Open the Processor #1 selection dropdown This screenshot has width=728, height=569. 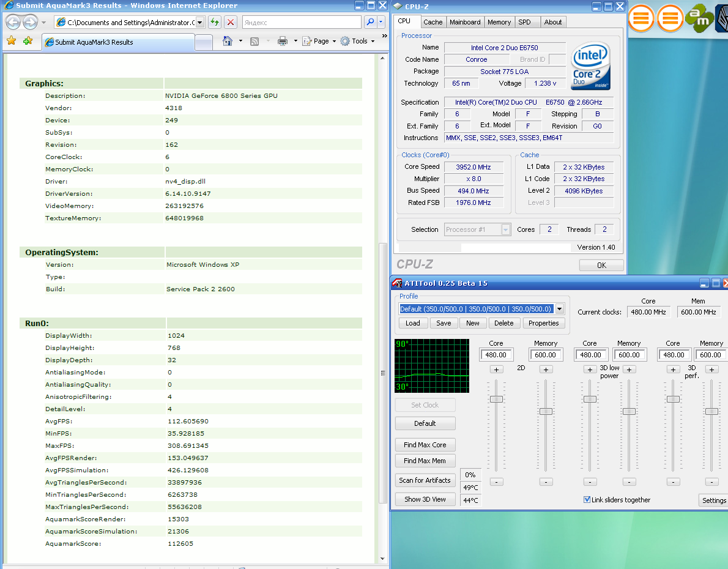coord(505,229)
